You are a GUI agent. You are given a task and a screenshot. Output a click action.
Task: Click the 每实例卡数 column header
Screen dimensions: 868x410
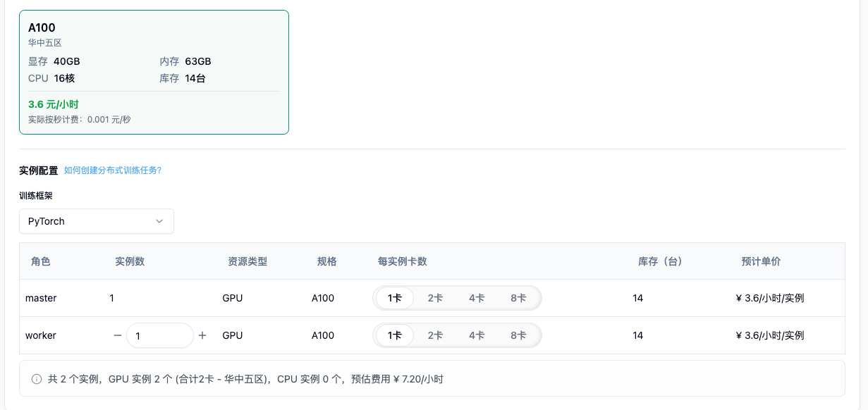pos(403,261)
